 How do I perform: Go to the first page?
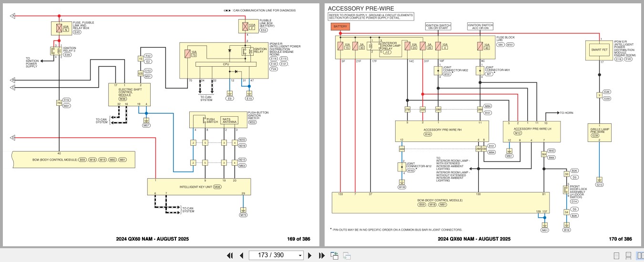pos(230,255)
